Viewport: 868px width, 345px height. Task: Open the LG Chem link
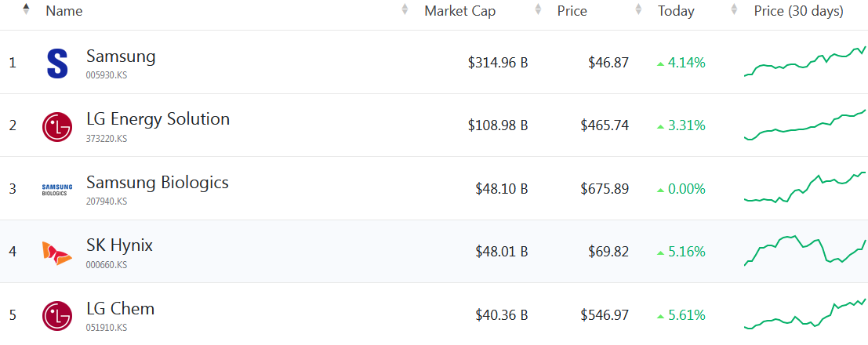tap(120, 308)
